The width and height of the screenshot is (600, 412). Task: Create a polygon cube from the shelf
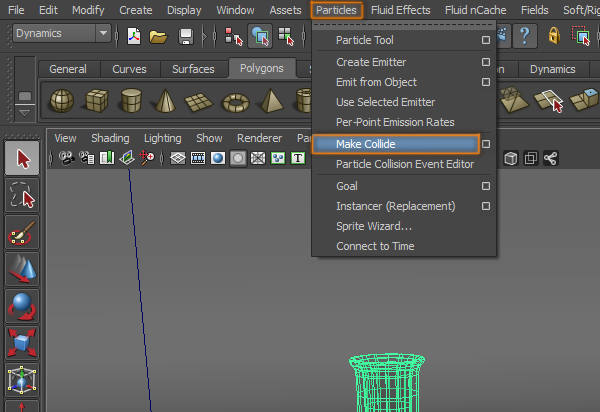click(x=96, y=101)
